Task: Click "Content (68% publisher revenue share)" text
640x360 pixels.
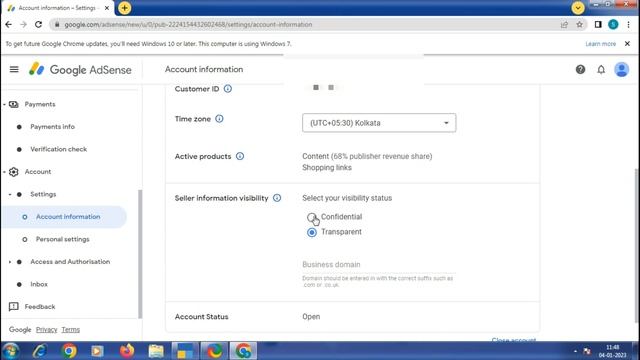Action: tap(367, 156)
